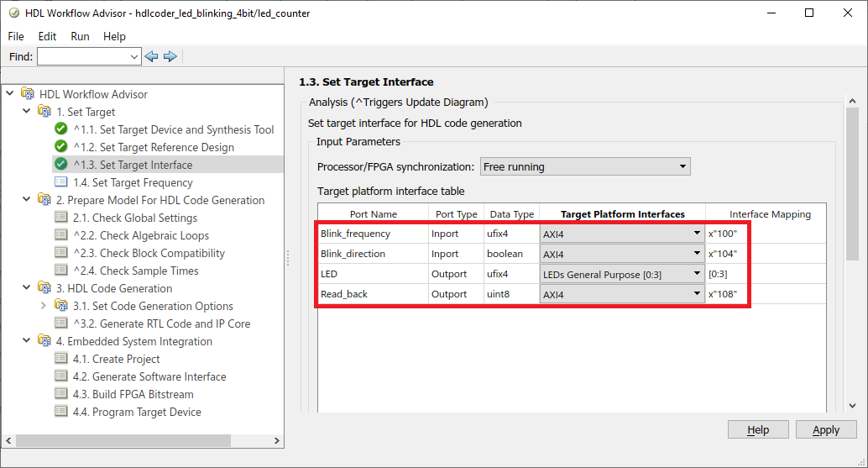Click the HDL Workflow Advisor root folder icon
The height and width of the screenshot is (468, 868).
pos(28,93)
